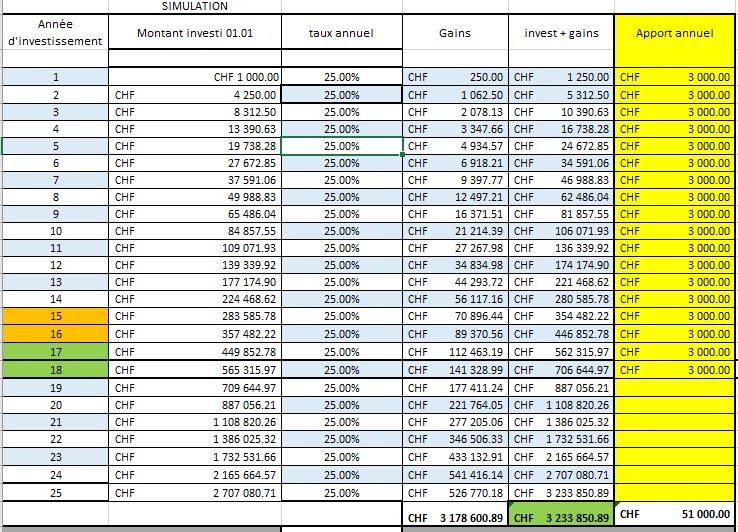Select the invested amount 2 165 664.57 in year 24

195,475
